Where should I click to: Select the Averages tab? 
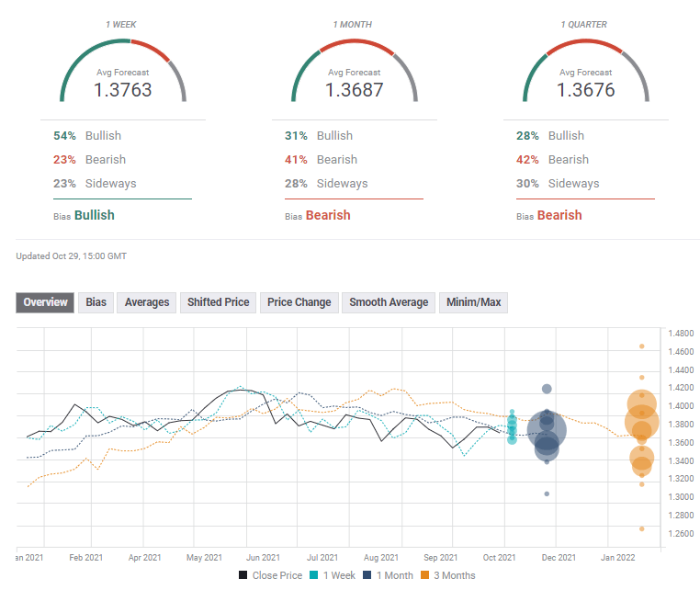[147, 302]
